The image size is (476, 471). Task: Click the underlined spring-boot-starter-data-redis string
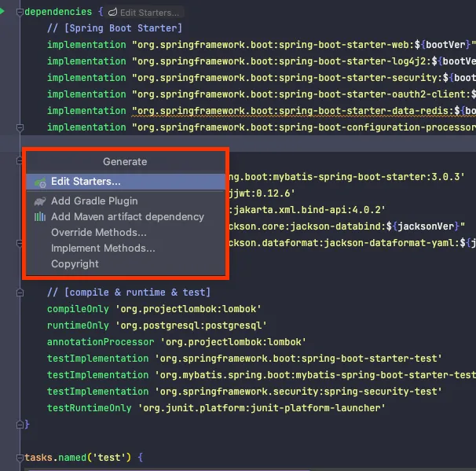[x=303, y=111]
